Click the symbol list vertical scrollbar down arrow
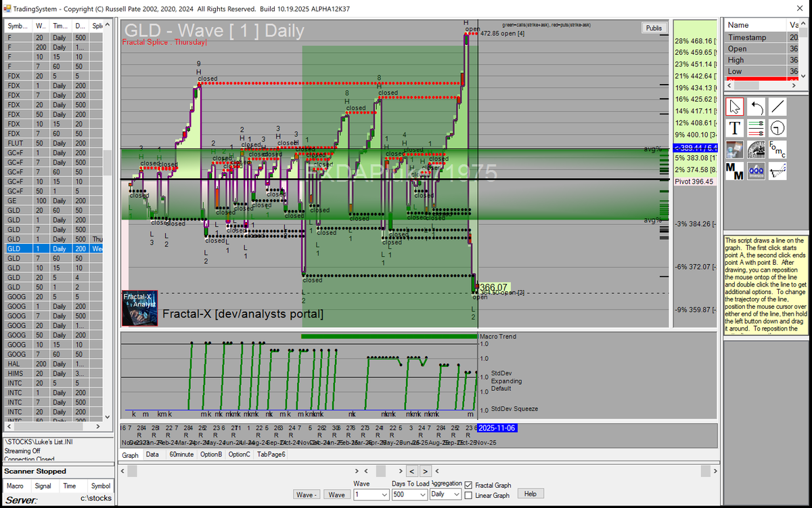The height and width of the screenshot is (508, 812). (x=107, y=417)
